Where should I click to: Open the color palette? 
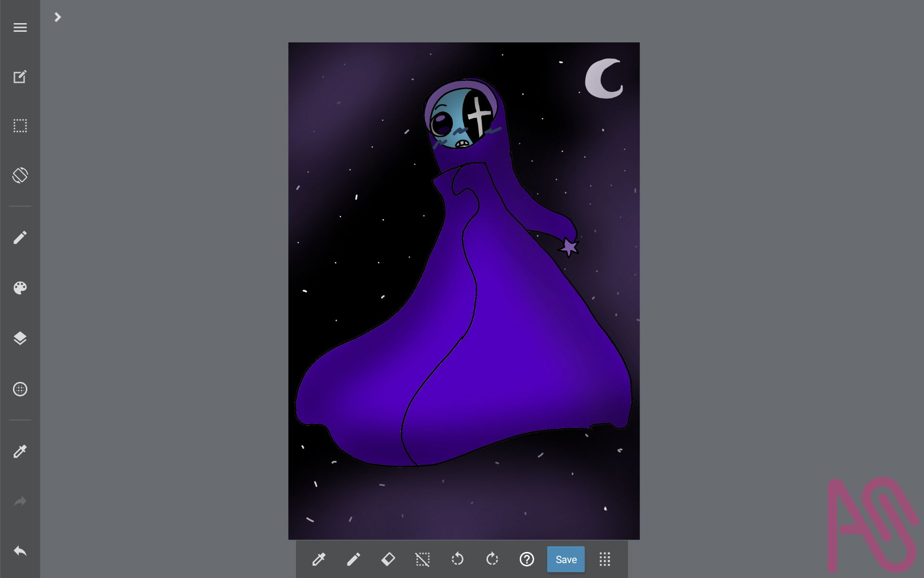(x=20, y=288)
